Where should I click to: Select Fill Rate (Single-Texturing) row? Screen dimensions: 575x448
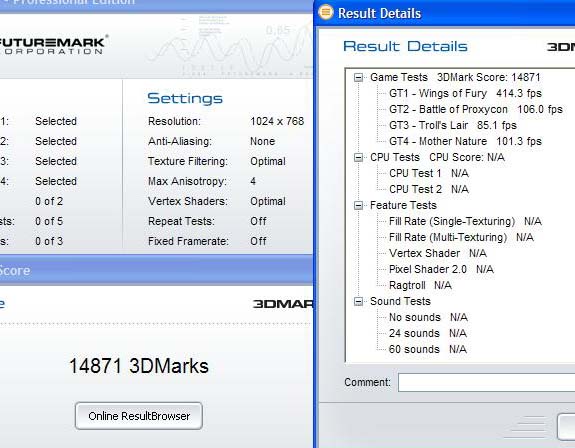[465, 221]
